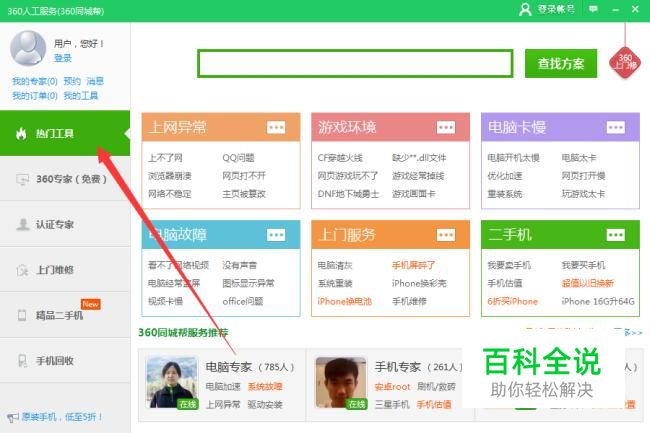Image resolution: width=650 pixels, height=433 pixels.
Task: Focus the problem search input field
Action: pos(355,63)
